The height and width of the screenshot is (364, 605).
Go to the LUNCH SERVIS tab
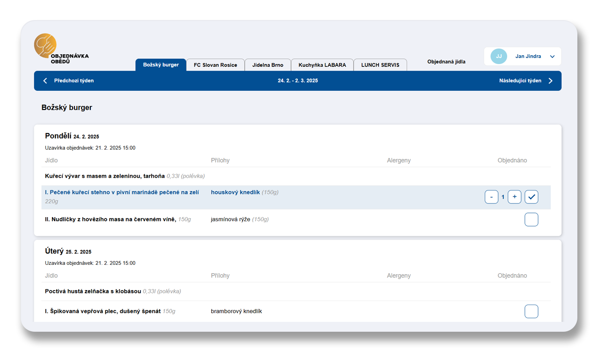[380, 65]
